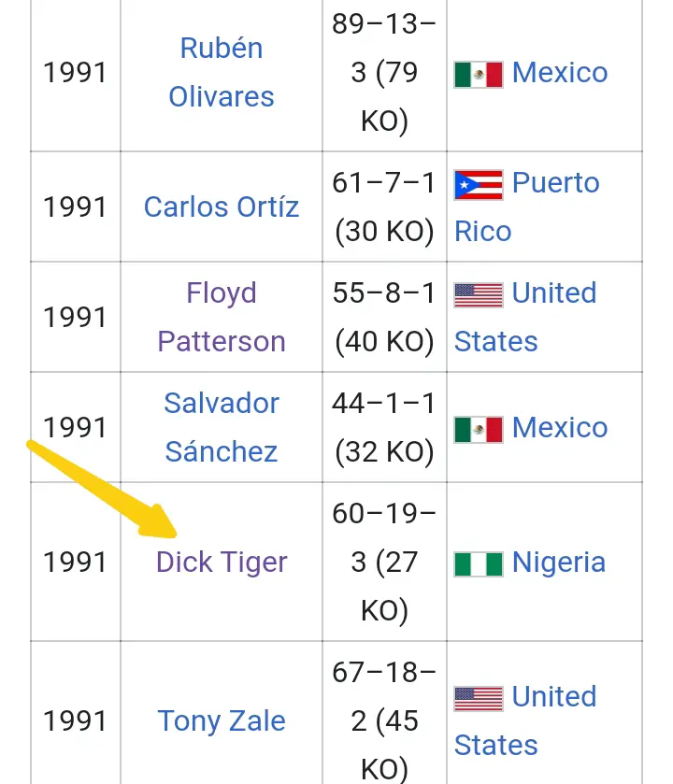Click the Puerto Rico flag icon
Image resolution: width=673 pixels, height=784 pixels.
coord(478,184)
